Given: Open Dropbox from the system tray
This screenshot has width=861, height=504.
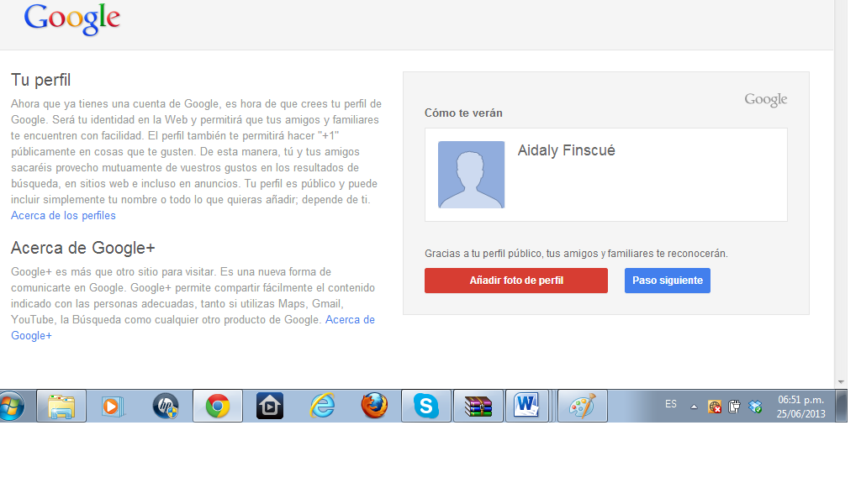Looking at the screenshot, I should 753,406.
